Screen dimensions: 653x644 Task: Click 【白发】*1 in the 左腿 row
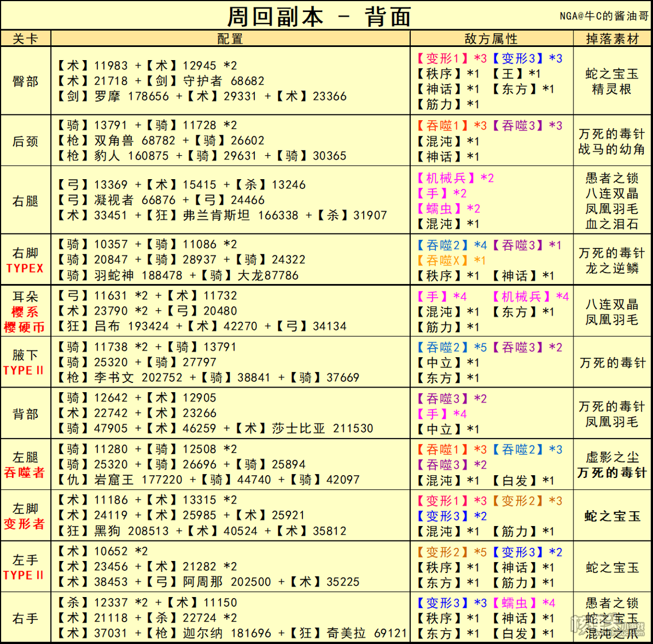pos(523,481)
